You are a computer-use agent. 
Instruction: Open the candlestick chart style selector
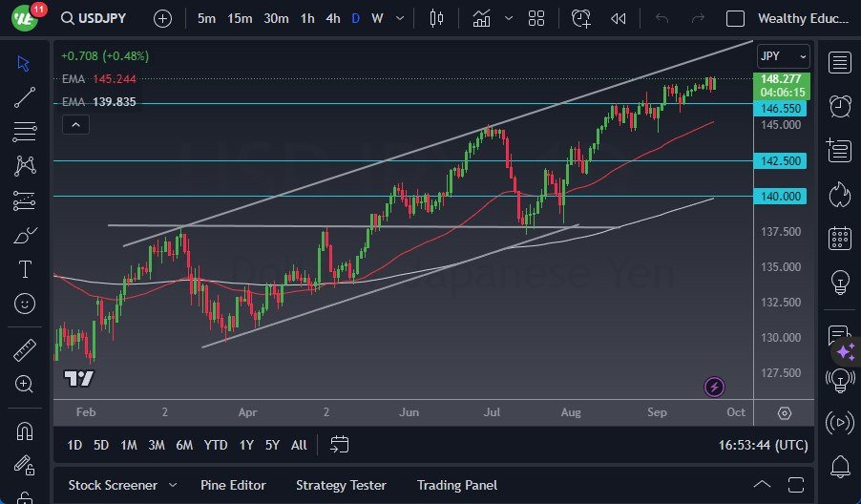[x=437, y=18]
